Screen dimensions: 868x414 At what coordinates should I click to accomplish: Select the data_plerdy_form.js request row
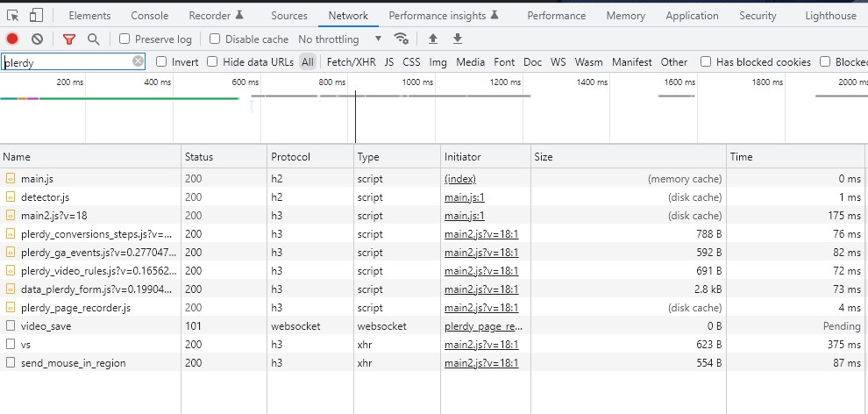tap(434, 289)
